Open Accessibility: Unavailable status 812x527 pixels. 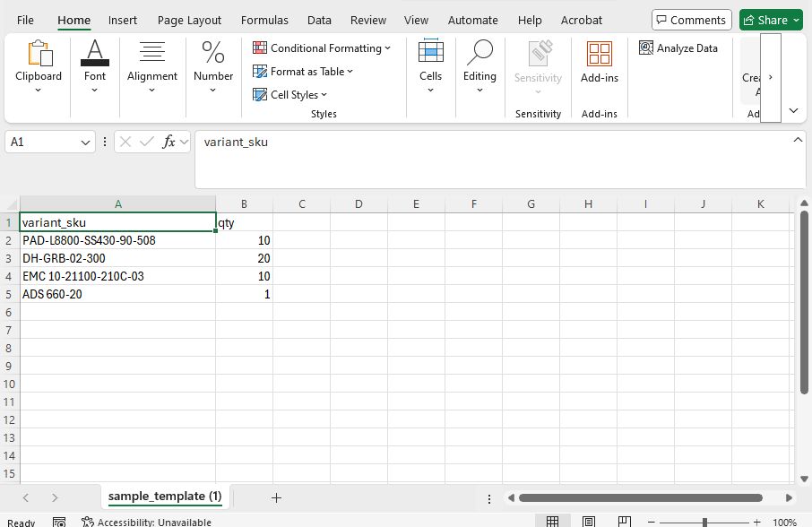coord(147,522)
